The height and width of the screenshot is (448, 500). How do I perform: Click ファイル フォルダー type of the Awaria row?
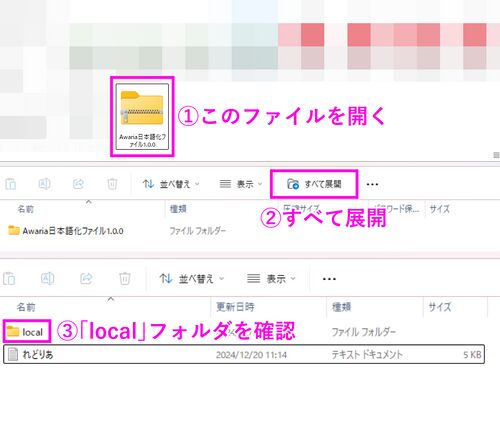point(198,231)
